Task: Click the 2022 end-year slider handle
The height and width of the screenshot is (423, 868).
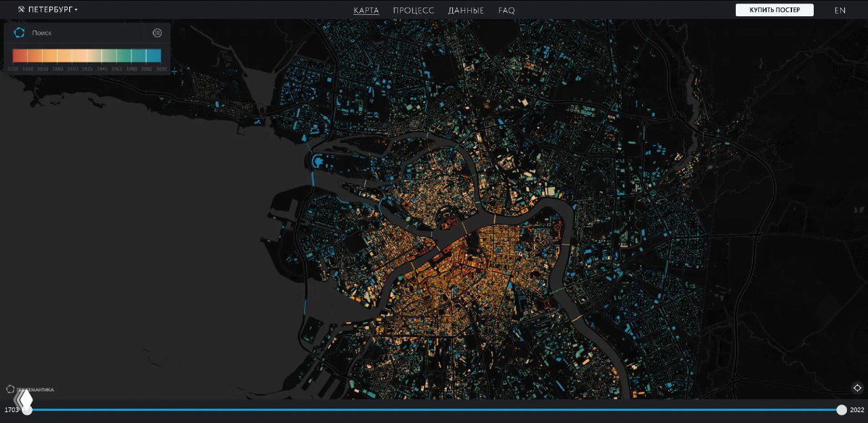Action: (842, 410)
